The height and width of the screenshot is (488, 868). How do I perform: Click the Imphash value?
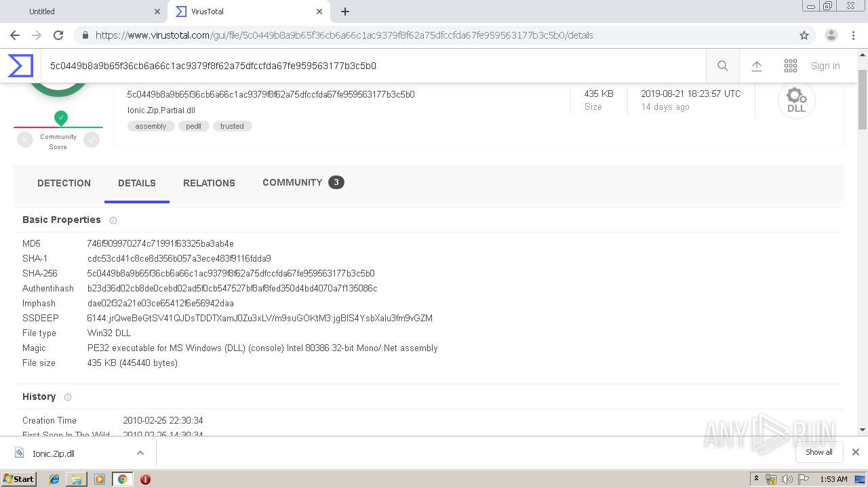(x=160, y=303)
